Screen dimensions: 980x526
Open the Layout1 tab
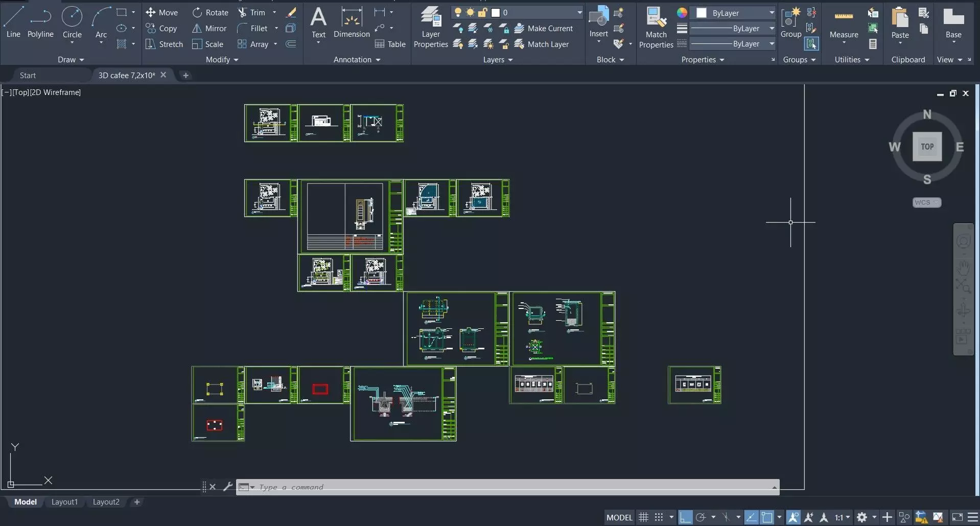point(64,502)
